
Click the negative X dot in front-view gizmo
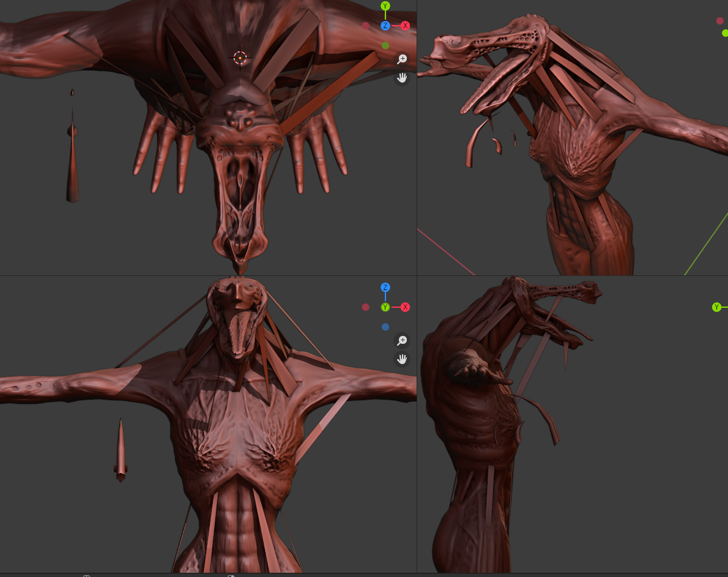365,307
